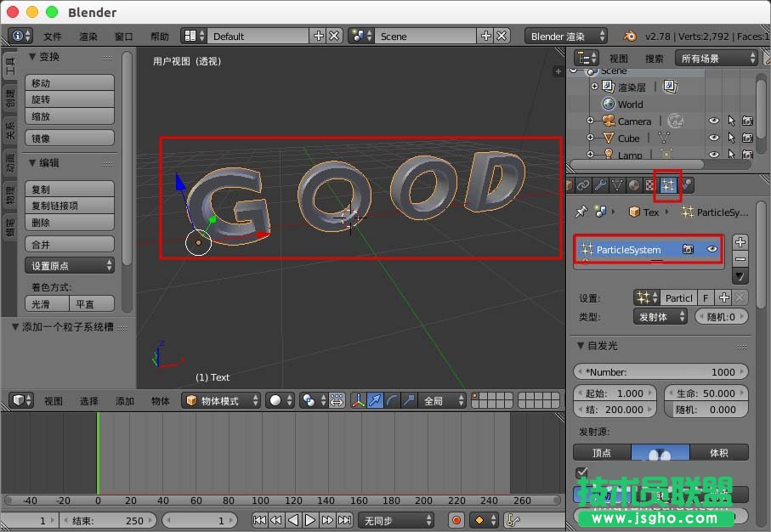This screenshot has width=771, height=532.
Task: Activate the rotate manipulator icon
Action: point(390,400)
